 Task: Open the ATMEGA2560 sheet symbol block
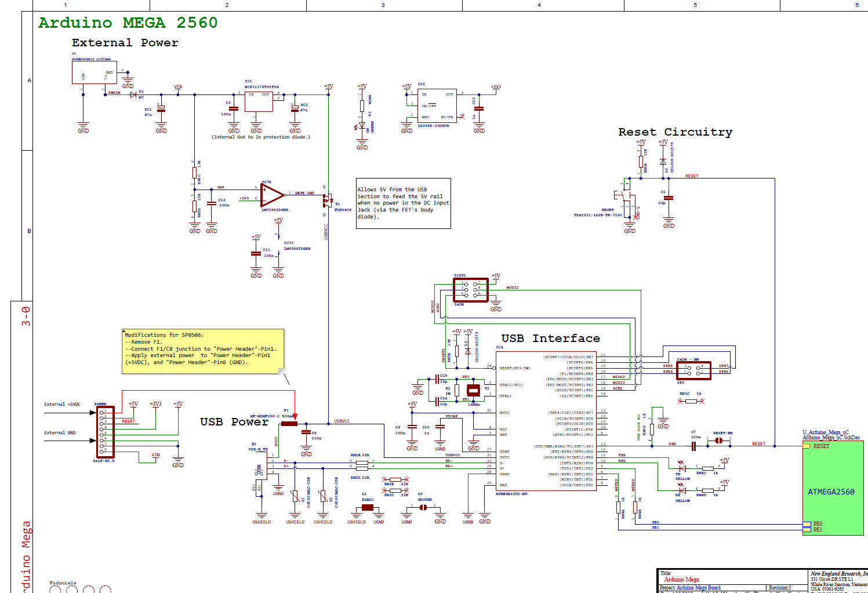[833, 488]
